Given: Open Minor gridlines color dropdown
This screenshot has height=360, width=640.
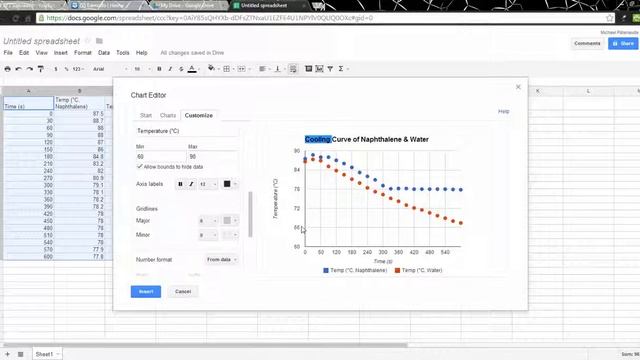Looking at the screenshot, I should click(229, 235).
